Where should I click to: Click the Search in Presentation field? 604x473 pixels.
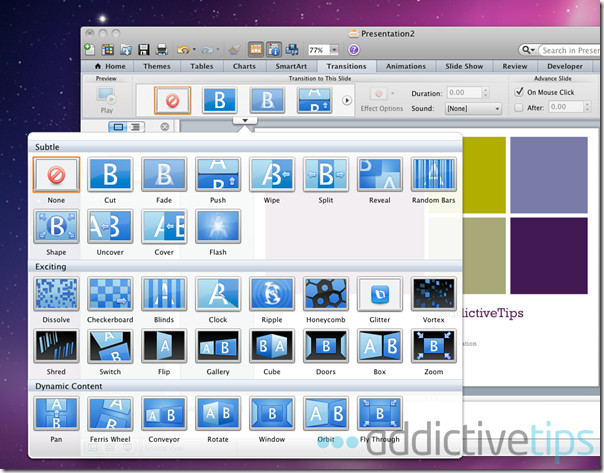click(x=570, y=50)
